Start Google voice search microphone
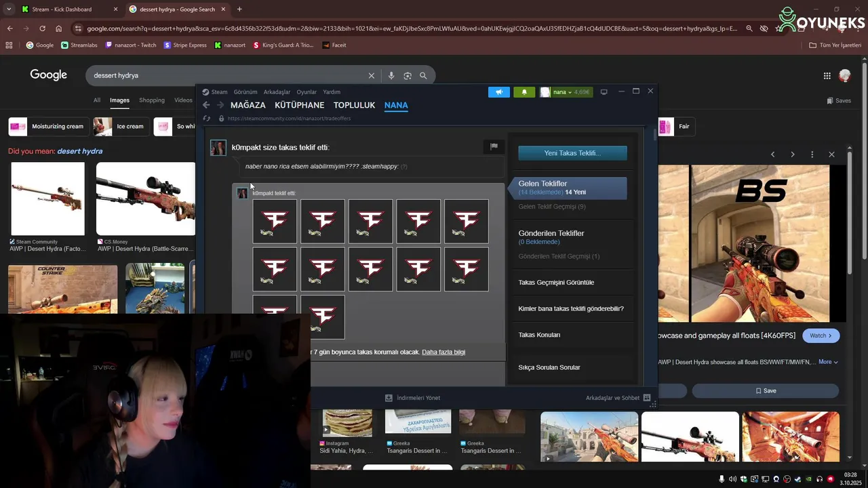Image resolution: width=868 pixels, height=488 pixels. coord(391,76)
